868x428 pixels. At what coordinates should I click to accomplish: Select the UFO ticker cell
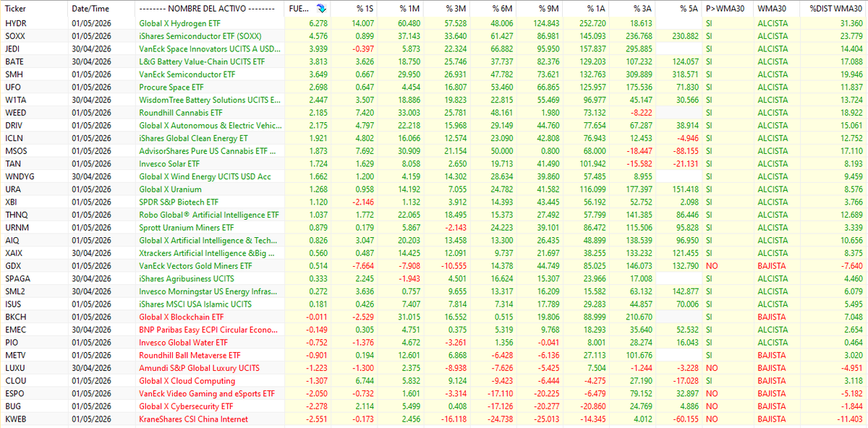pyautogui.click(x=14, y=87)
